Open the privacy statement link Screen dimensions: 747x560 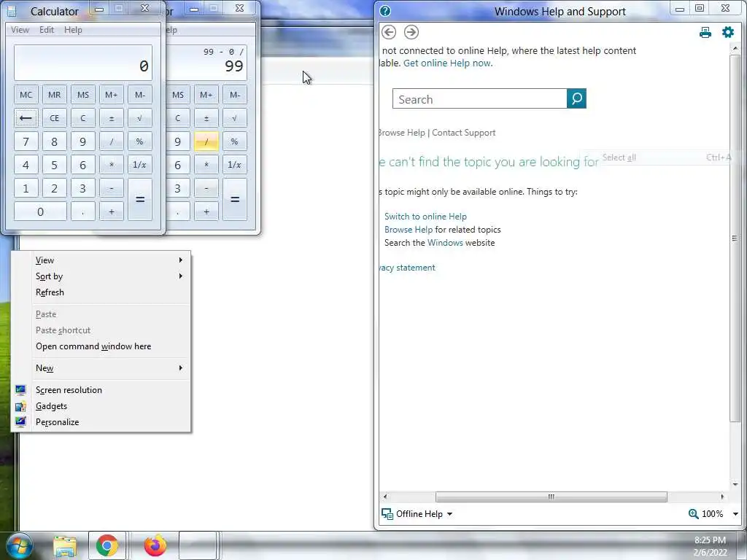[408, 268]
